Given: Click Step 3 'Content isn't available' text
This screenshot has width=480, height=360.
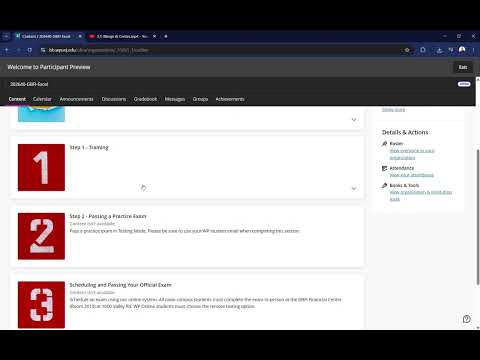Looking at the screenshot, I should point(92,292).
